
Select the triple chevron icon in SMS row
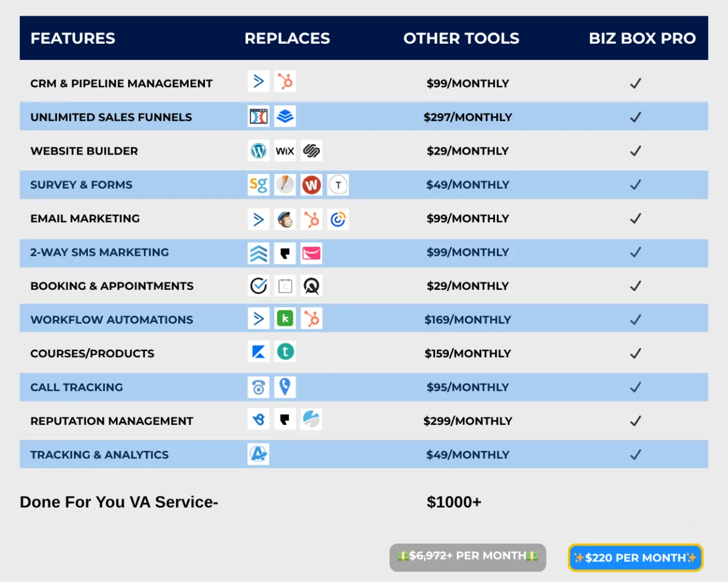tap(258, 253)
